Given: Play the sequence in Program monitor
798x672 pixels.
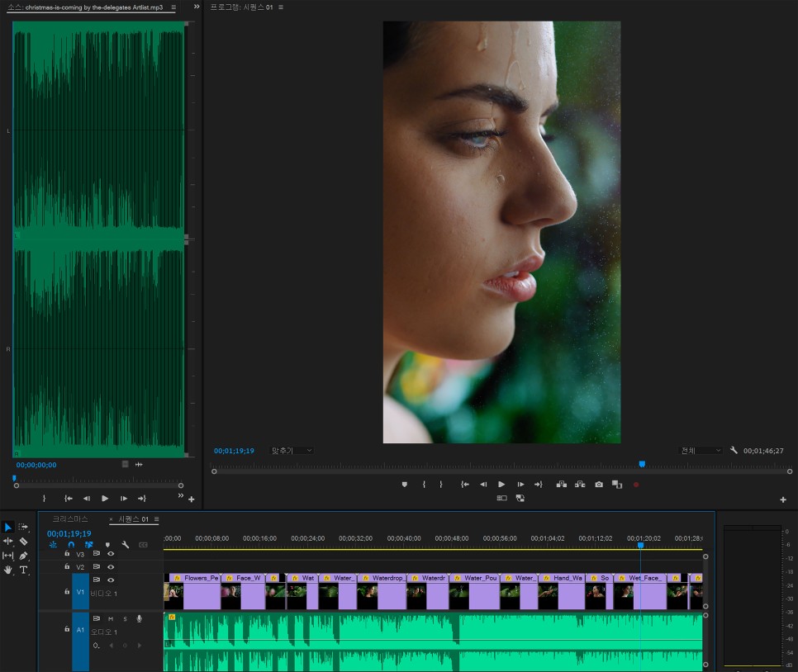Looking at the screenshot, I should point(501,485).
